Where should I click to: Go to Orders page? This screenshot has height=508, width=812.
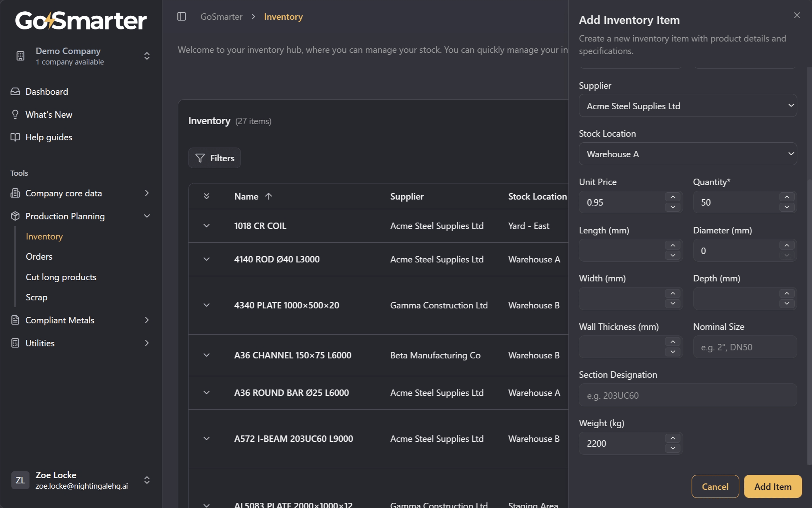pyautogui.click(x=39, y=256)
